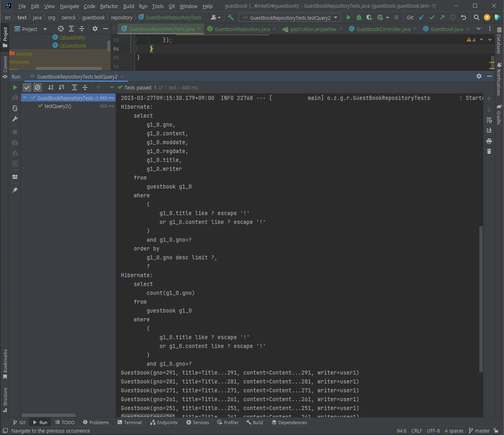Switch to application.properties tab
This screenshot has width=504, height=435.
pos(313,29)
